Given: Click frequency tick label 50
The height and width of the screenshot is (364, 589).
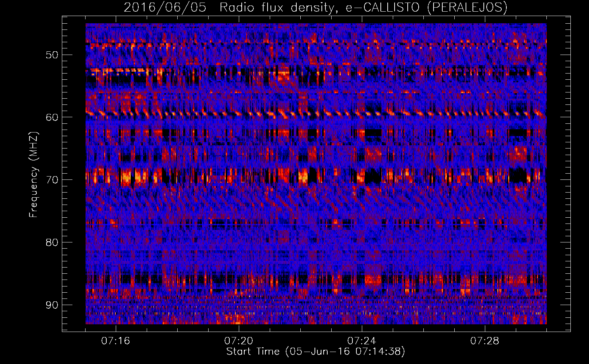Looking at the screenshot, I should click(51, 55).
